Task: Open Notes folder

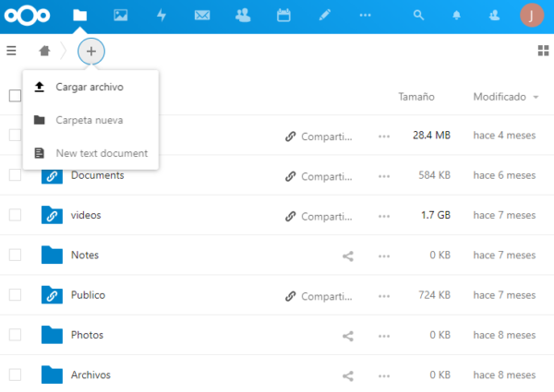Action: (85, 255)
